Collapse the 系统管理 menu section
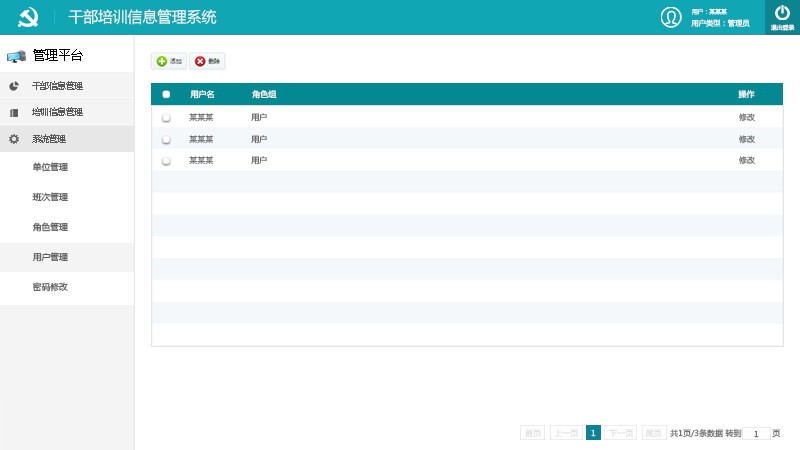The width and height of the screenshot is (800, 450). [x=49, y=139]
